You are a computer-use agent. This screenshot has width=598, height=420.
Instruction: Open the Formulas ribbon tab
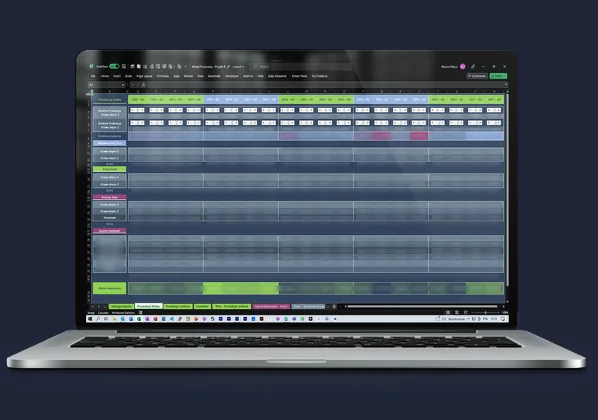[163, 76]
